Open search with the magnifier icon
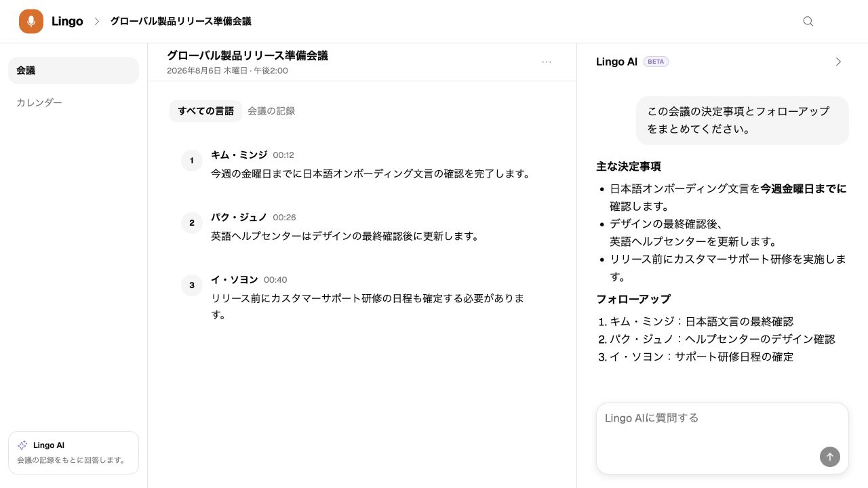This screenshot has width=868, height=488. coord(808,21)
